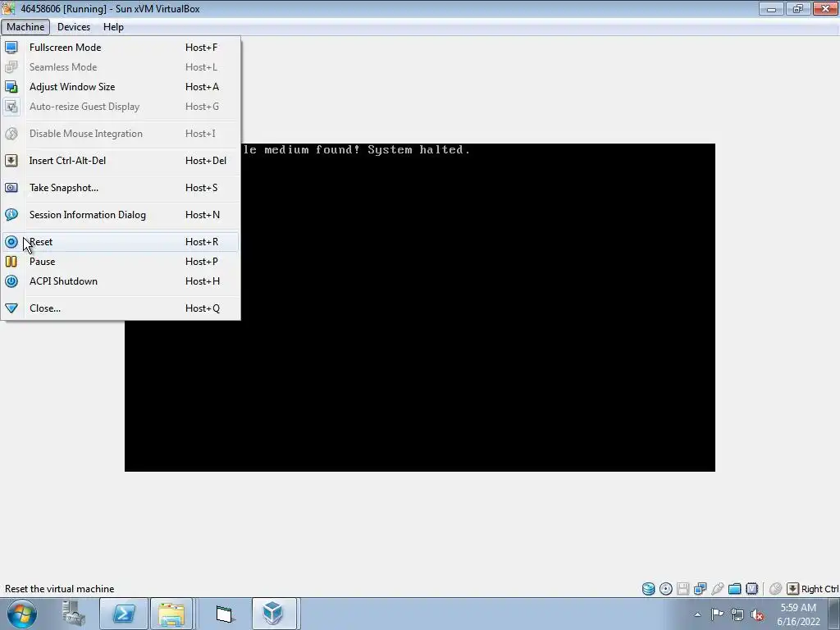
Task: Open the Windows Start menu
Action: tap(22, 614)
